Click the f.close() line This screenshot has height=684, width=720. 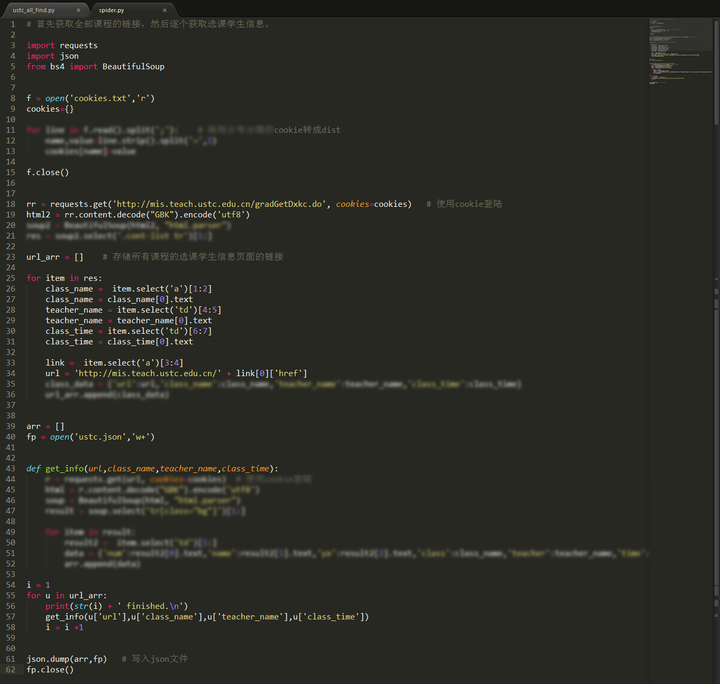click(48, 173)
